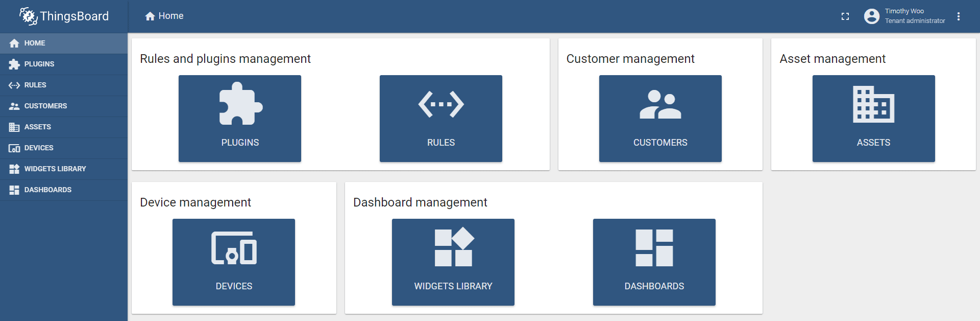Open the three-dot overflow menu
This screenshot has width=980, height=321.
click(959, 16)
